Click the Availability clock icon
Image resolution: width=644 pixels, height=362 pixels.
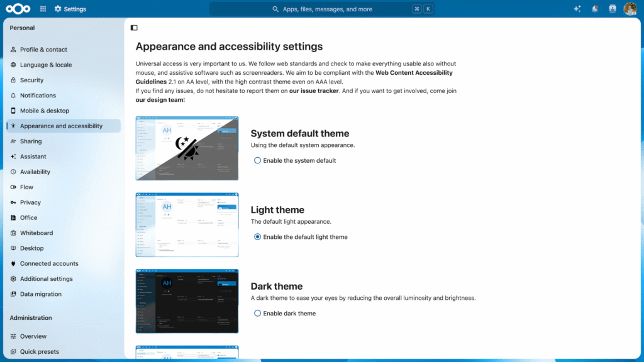click(13, 172)
